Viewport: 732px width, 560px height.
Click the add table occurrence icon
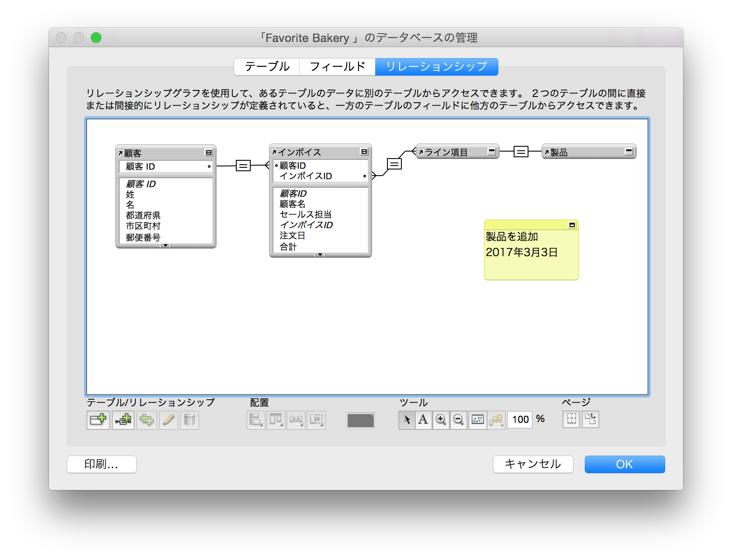tap(98, 420)
